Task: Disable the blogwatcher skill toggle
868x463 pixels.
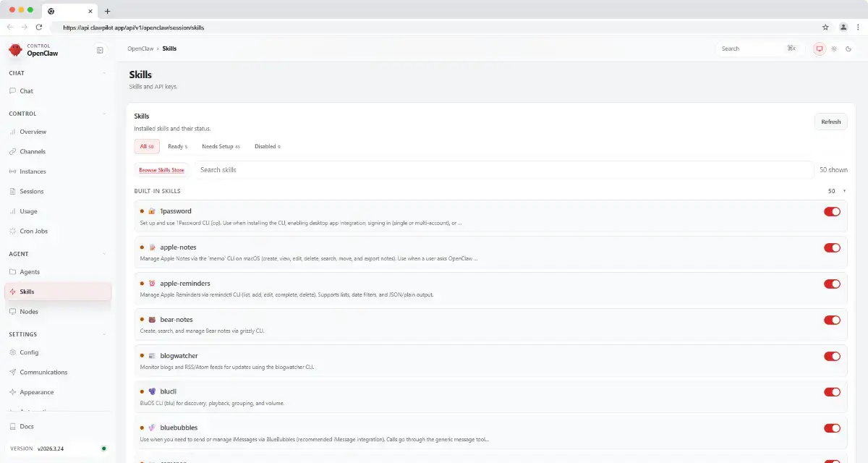Action: point(832,356)
